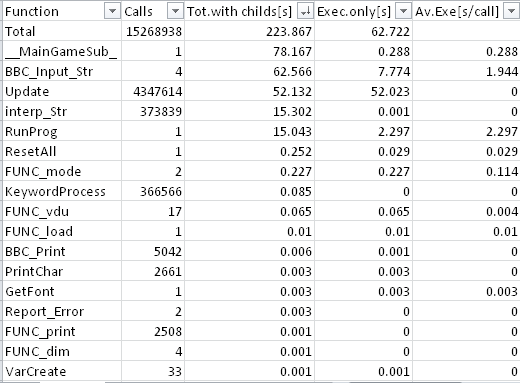Select the Total row label cell
This screenshot has width=520, height=383.
pyautogui.click(x=62, y=31)
